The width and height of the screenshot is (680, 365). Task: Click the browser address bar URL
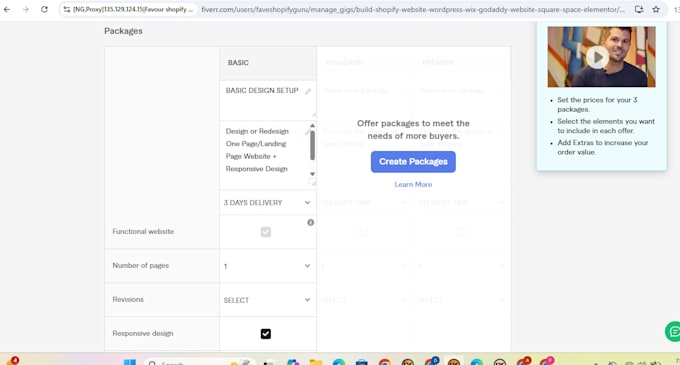coord(413,9)
